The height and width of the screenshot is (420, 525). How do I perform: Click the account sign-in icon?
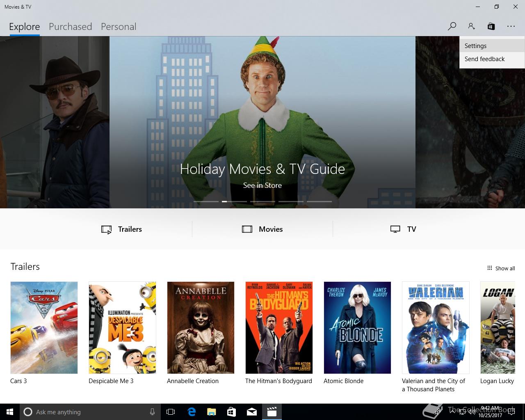pos(471,26)
